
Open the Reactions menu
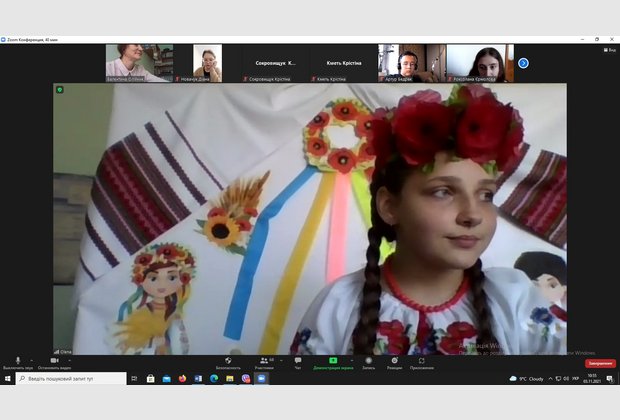pos(394,362)
